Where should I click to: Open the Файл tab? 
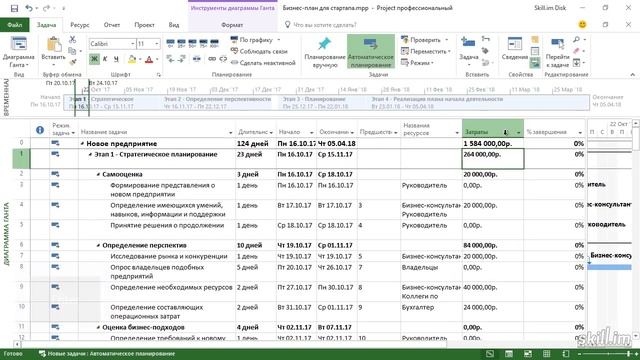coord(14,25)
